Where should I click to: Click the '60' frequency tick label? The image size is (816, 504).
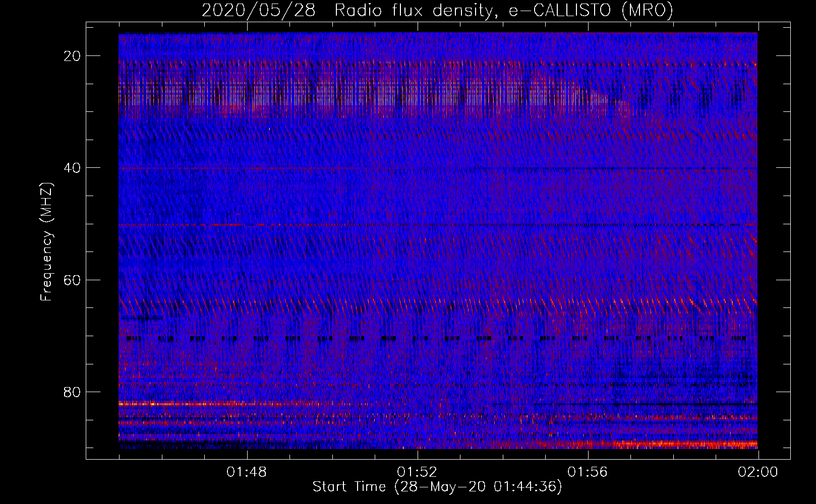coord(73,280)
